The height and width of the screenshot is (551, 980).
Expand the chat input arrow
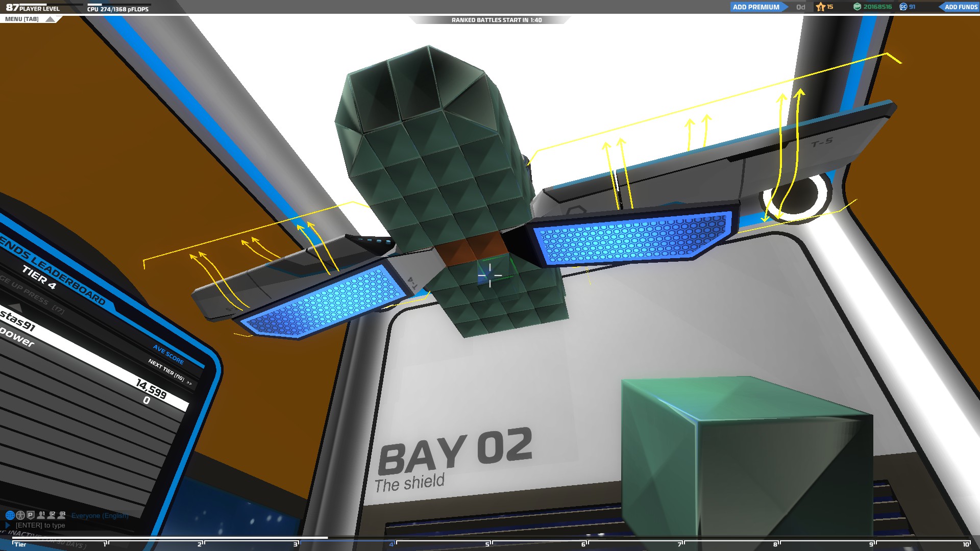7,525
